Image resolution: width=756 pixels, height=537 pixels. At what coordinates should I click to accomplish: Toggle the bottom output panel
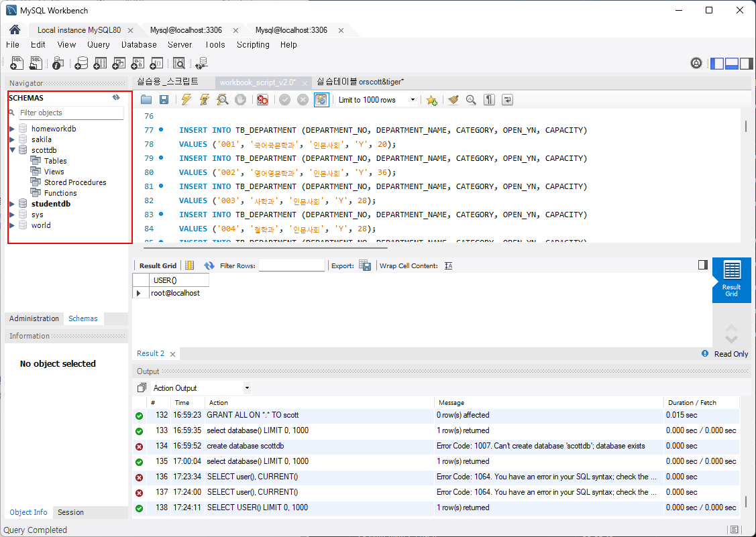[x=732, y=63]
